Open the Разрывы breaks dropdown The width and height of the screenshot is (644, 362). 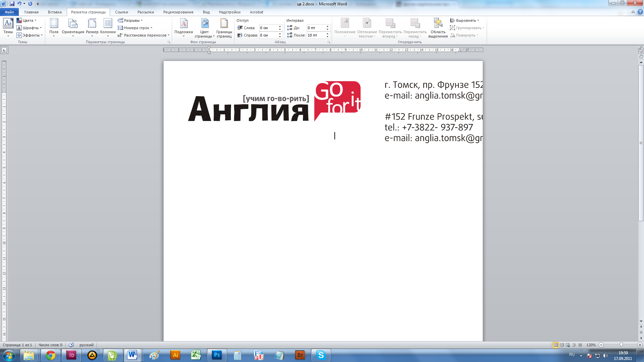pyautogui.click(x=130, y=20)
